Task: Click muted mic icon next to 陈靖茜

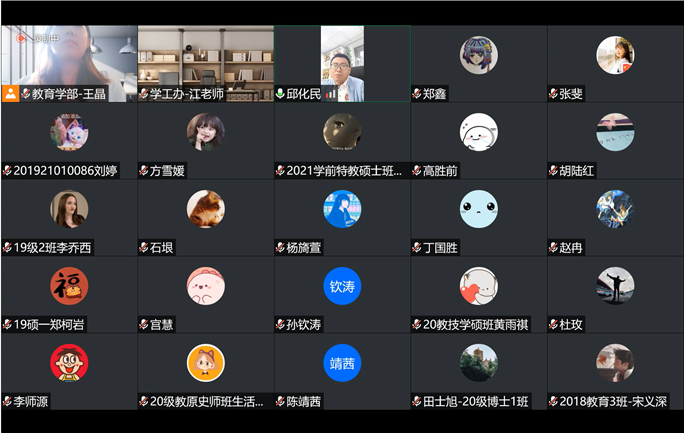Action: (x=280, y=401)
